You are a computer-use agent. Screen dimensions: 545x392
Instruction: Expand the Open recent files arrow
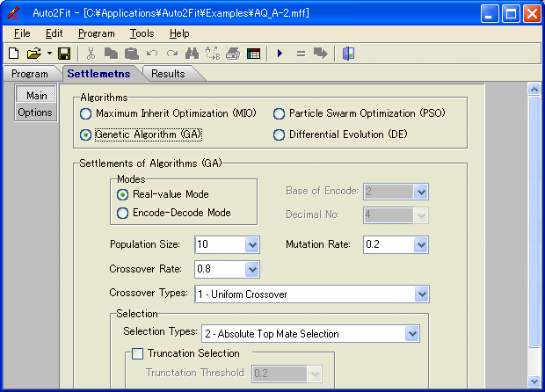click(50, 54)
